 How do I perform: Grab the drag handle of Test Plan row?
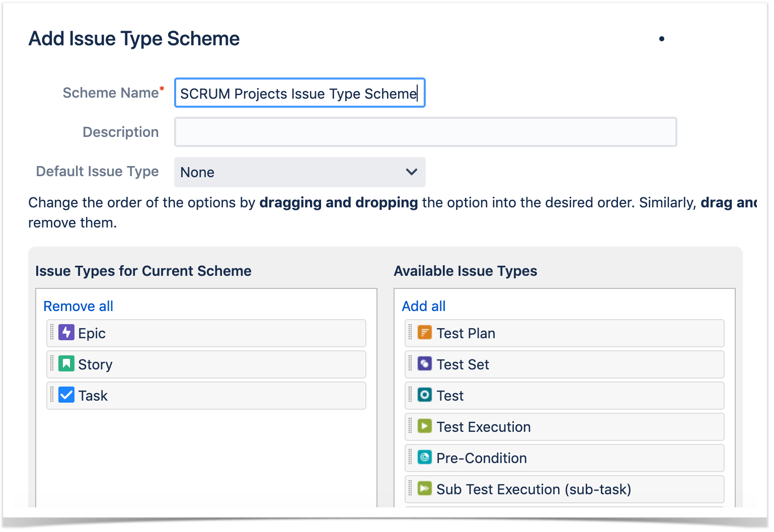pyautogui.click(x=410, y=333)
